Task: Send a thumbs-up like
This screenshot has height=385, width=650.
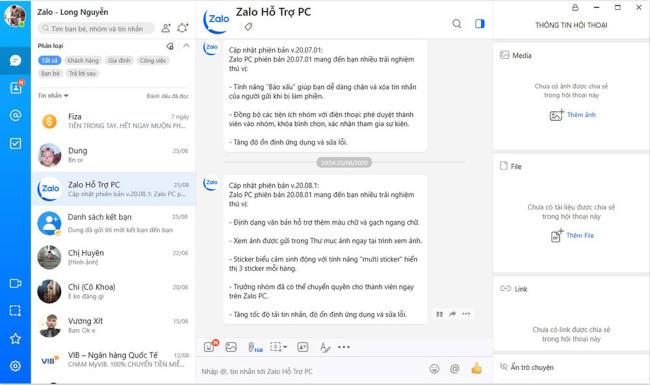Action: [477, 368]
